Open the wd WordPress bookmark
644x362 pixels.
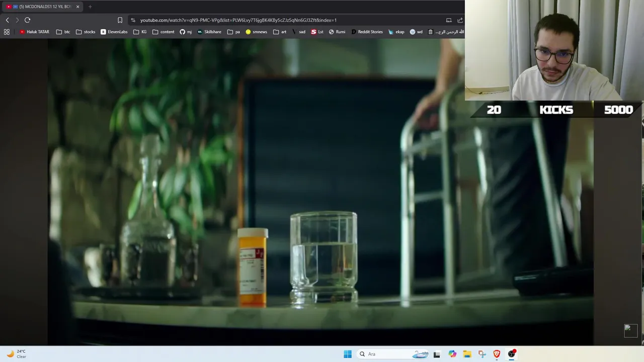pyautogui.click(x=416, y=32)
